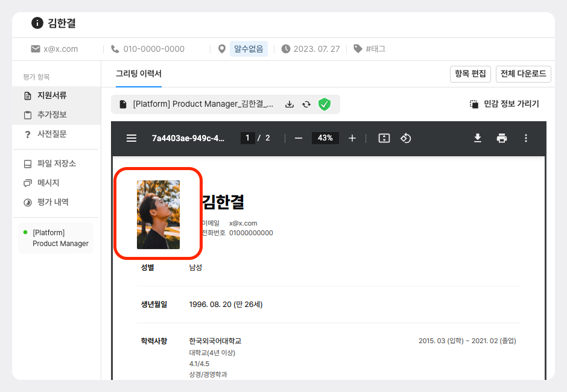Click the phone icon
This screenshot has height=392, width=567.
coord(115,49)
